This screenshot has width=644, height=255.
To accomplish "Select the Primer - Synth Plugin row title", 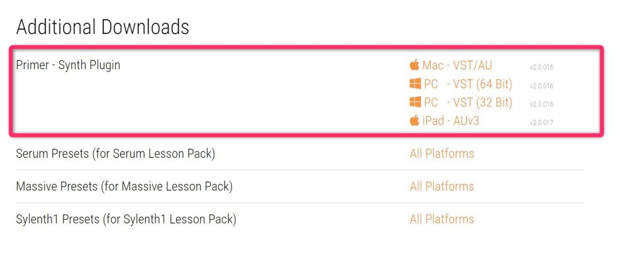I will pyautogui.click(x=68, y=65).
